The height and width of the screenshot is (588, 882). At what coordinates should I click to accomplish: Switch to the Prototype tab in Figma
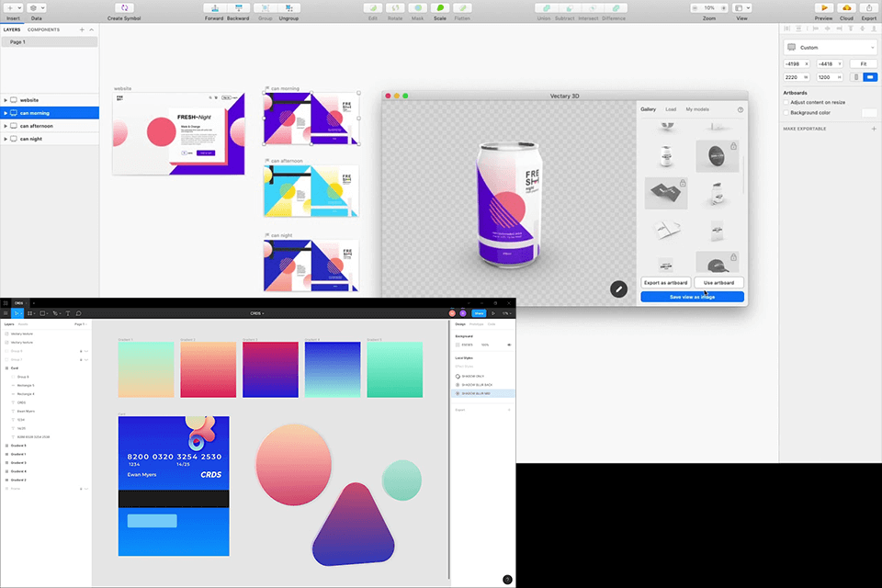(x=476, y=324)
